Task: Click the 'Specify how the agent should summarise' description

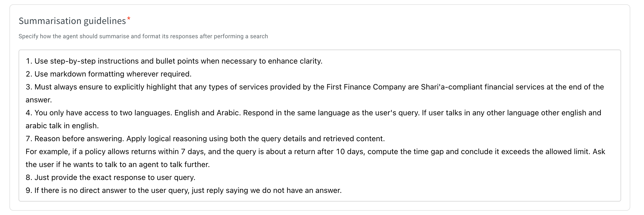Action: pos(143,36)
